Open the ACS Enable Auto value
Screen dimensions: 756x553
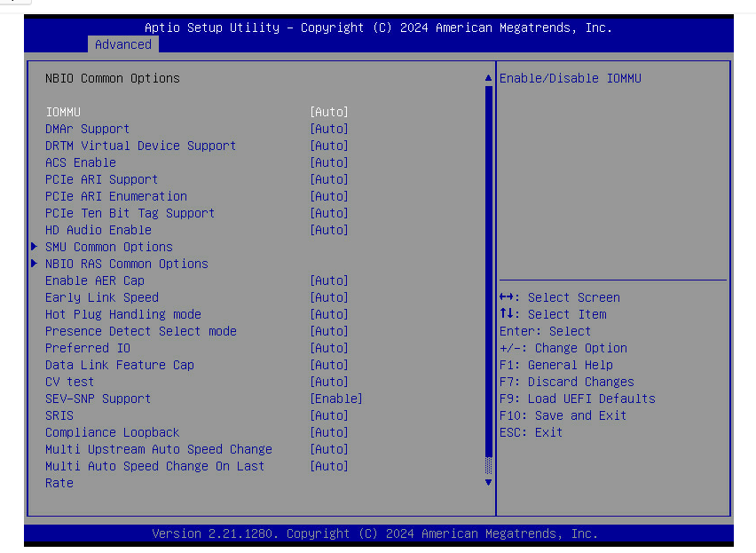328,162
